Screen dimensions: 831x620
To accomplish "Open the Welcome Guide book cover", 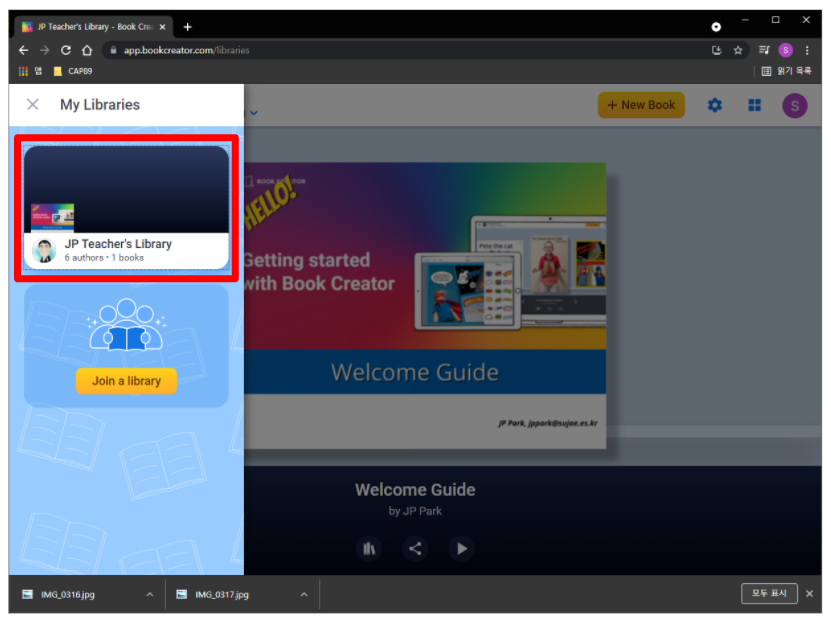I will point(425,305).
